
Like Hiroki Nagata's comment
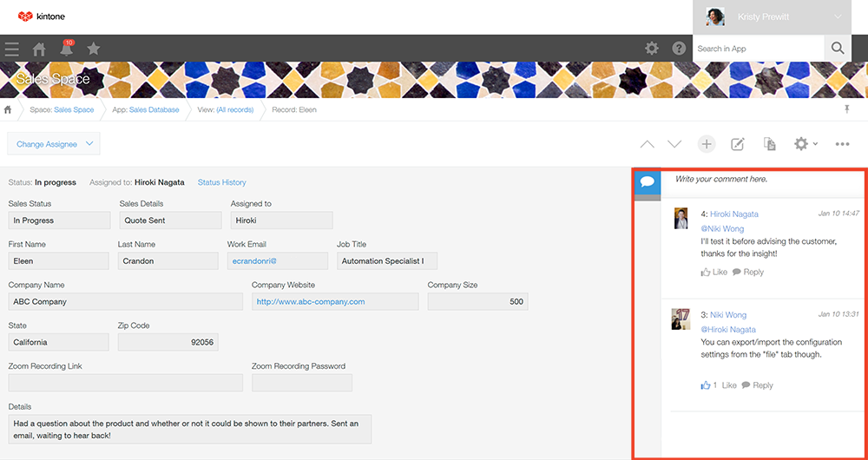[714, 272]
